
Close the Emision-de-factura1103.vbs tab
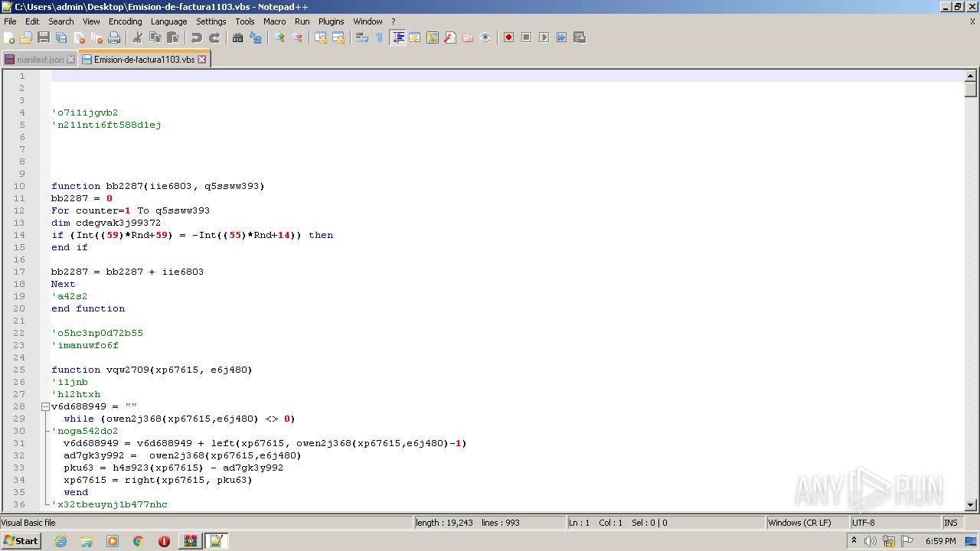click(x=202, y=59)
